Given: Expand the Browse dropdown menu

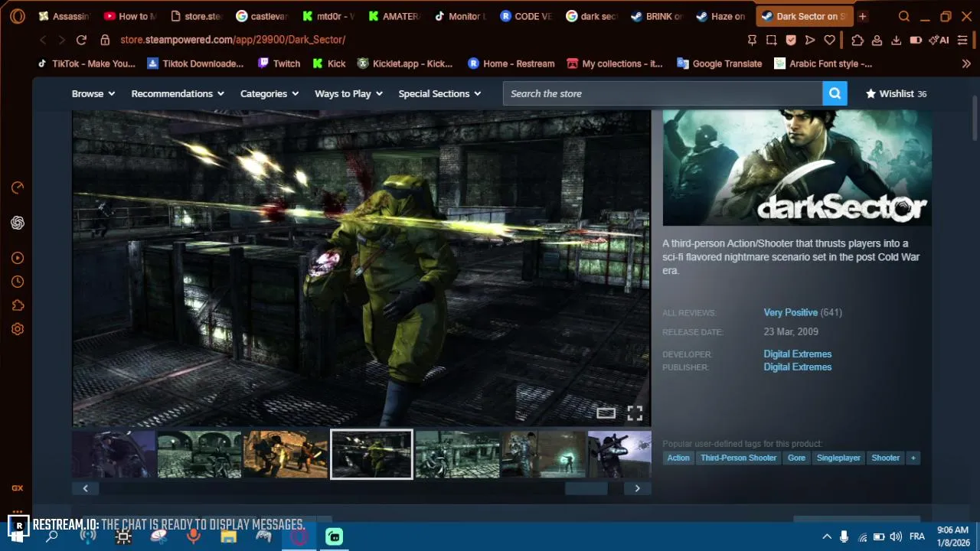Looking at the screenshot, I should 93,93.
